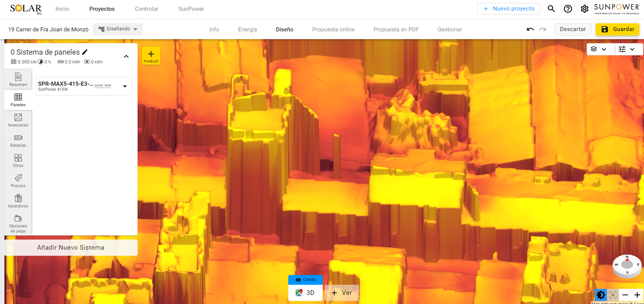Open the Diseñando status dropdown
The height and width of the screenshot is (304, 644).
(118, 29)
